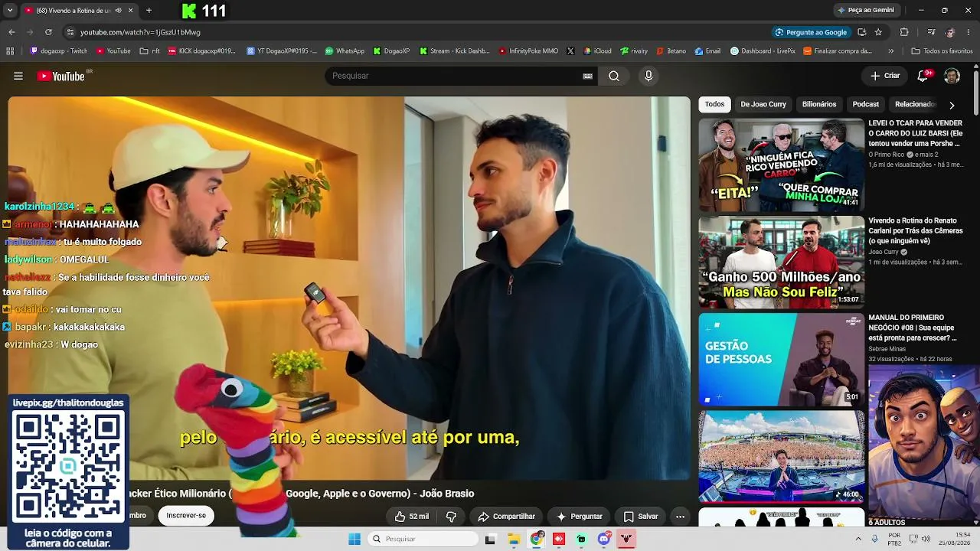Open the Chrome profile avatar menu

pyautogui.click(x=950, y=32)
